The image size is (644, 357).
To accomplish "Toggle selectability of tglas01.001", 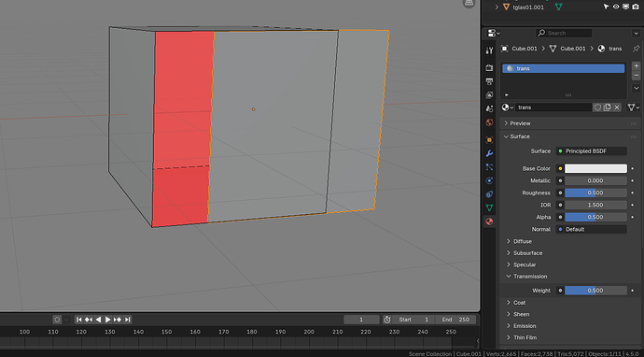I will point(607,7).
